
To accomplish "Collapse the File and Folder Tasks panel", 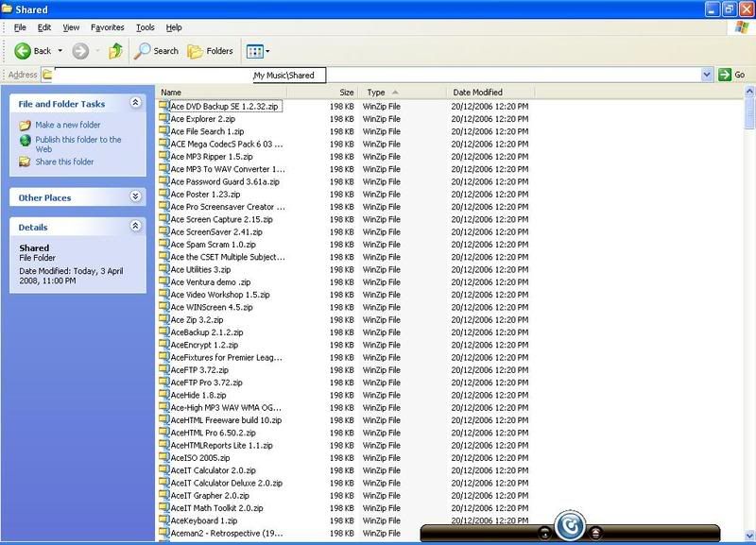I will click(x=135, y=103).
